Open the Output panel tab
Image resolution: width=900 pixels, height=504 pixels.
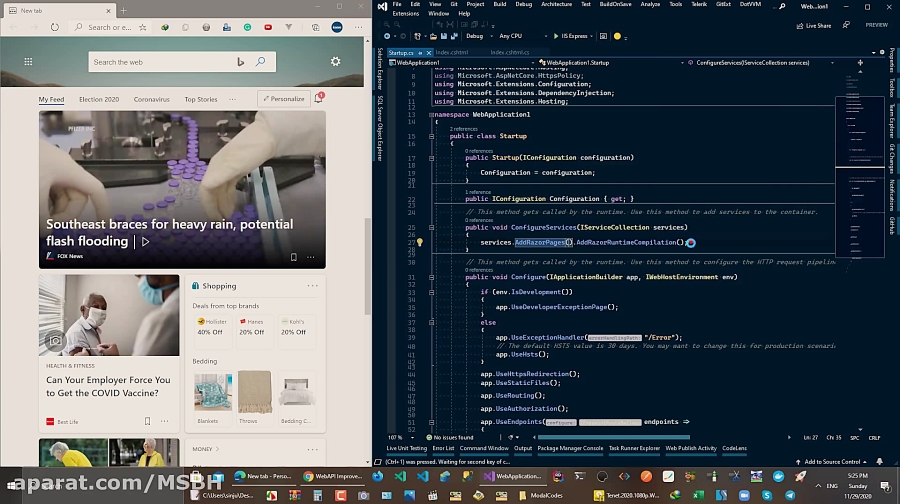(x=523, y=448)
